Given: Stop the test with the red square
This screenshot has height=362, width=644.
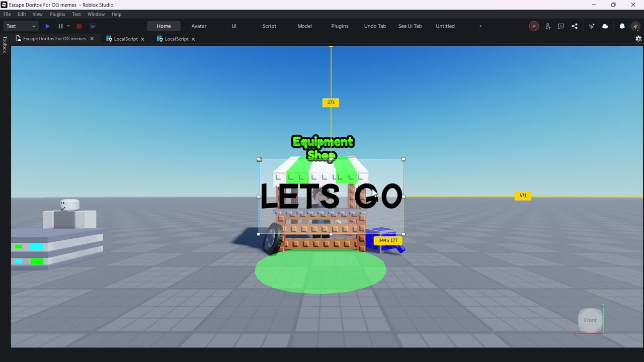Looking at the screenshot, I should coord(79,26).
